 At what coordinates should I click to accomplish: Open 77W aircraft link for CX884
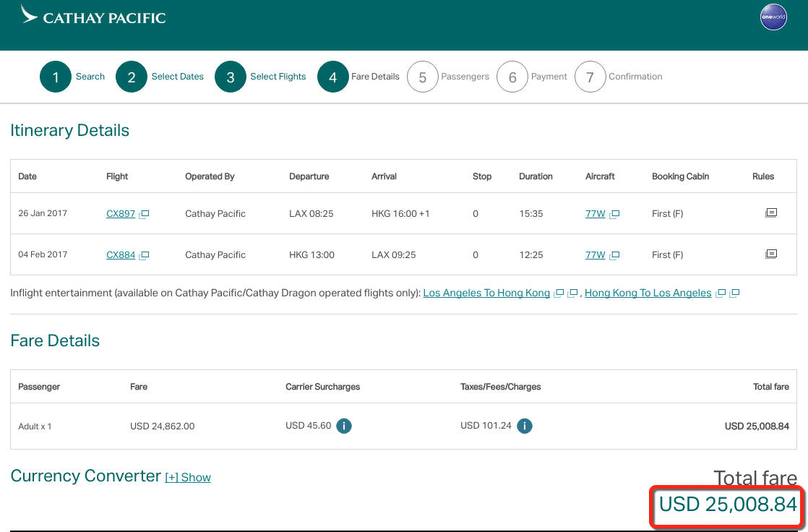[x=596, y=254]
